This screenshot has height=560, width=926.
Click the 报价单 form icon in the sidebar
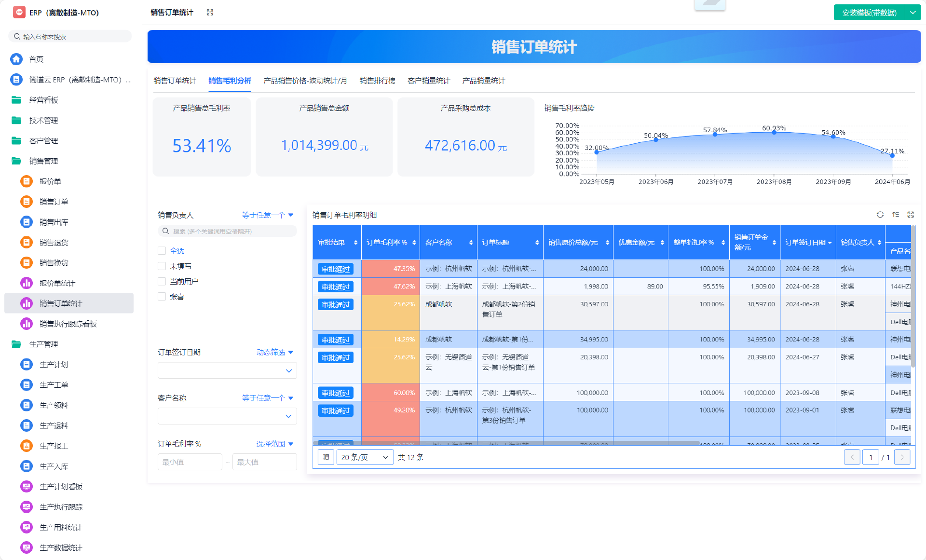(27, 181)
